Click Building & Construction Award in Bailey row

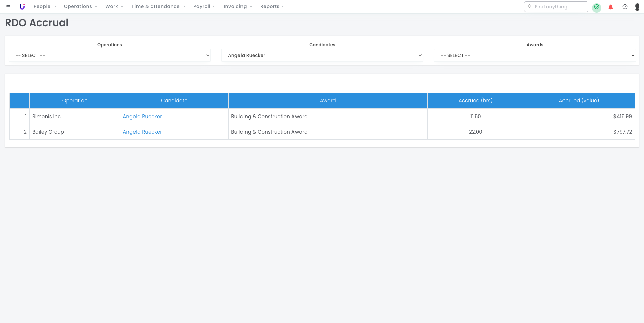(x=269, y=132)
